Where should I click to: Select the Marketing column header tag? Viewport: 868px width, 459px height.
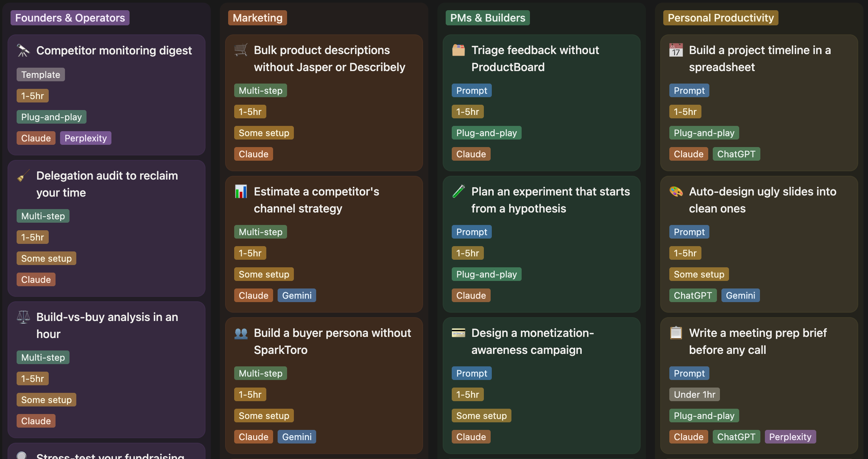point(258,18)
